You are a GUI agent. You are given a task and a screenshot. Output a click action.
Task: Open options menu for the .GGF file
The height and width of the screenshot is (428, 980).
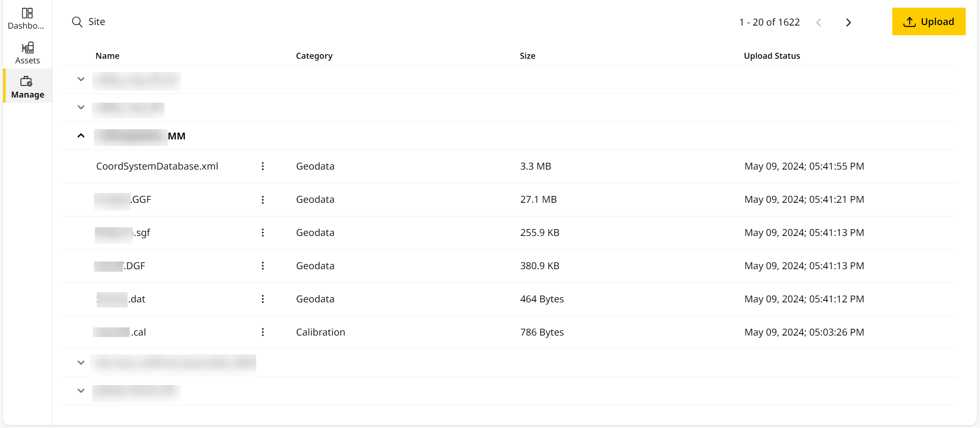(x=263, y=200)
